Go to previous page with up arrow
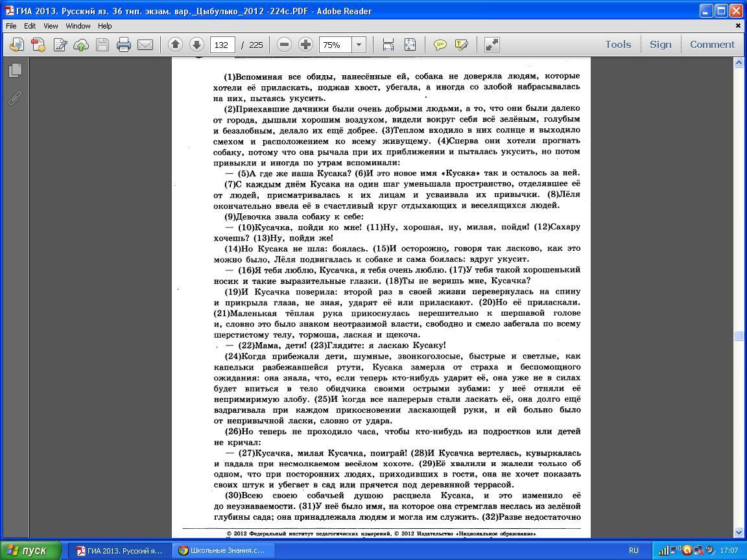 [175, 45]
